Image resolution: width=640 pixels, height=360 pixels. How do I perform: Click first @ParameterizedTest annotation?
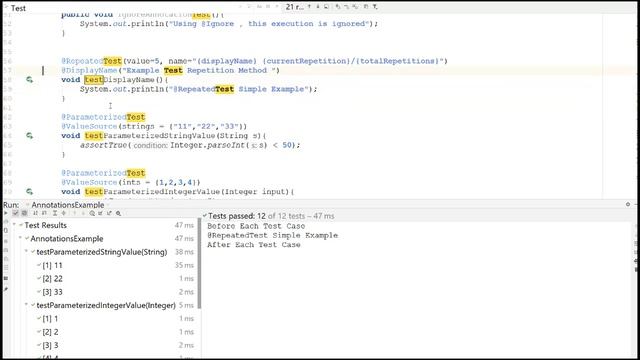[x=103, y=117]
